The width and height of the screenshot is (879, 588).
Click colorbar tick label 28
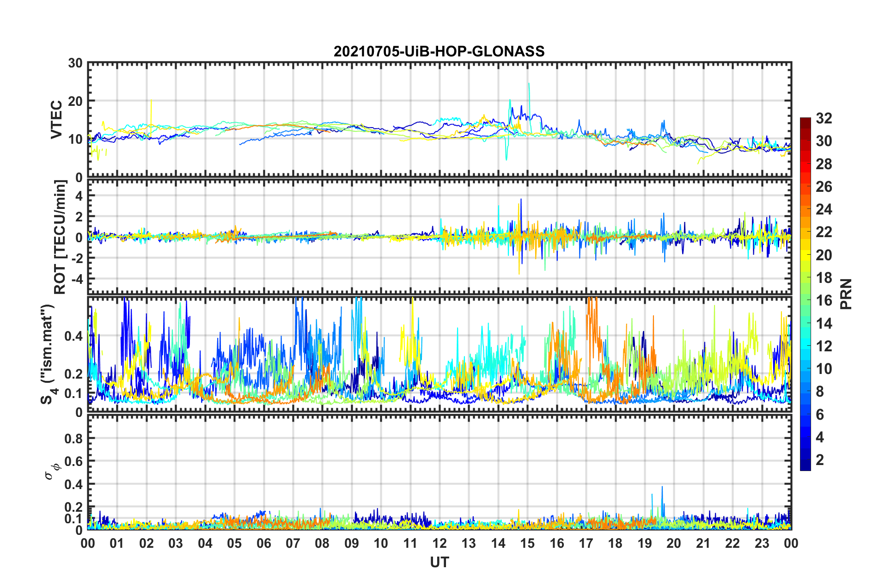pos(824,164)
